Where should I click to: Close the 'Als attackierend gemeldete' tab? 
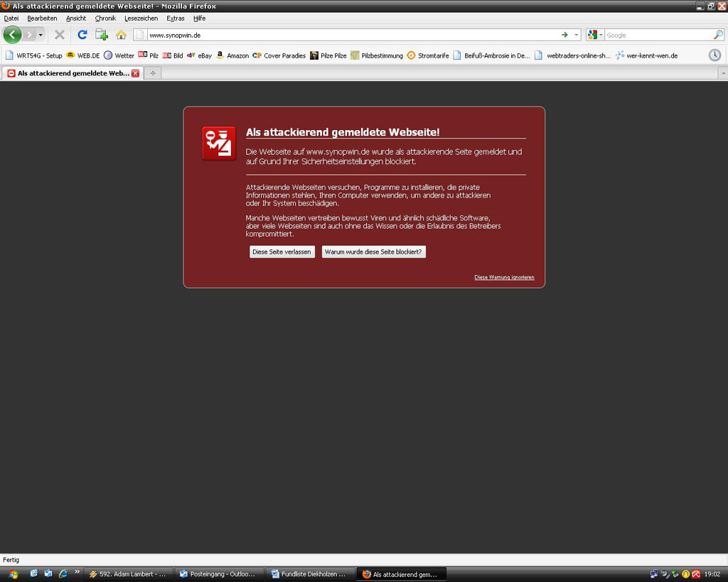135,73
